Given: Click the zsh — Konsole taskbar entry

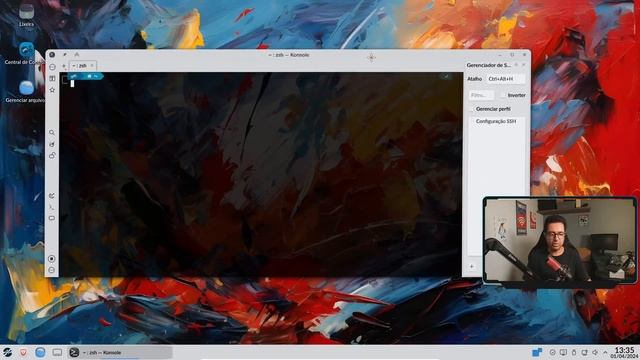Looking at the screenshot, I should pyautogui.click(x=120, y=352).
